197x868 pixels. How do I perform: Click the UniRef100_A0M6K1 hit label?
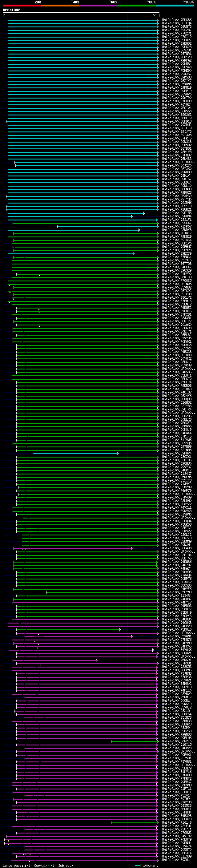pyautogui.click(x=177, y=342)
